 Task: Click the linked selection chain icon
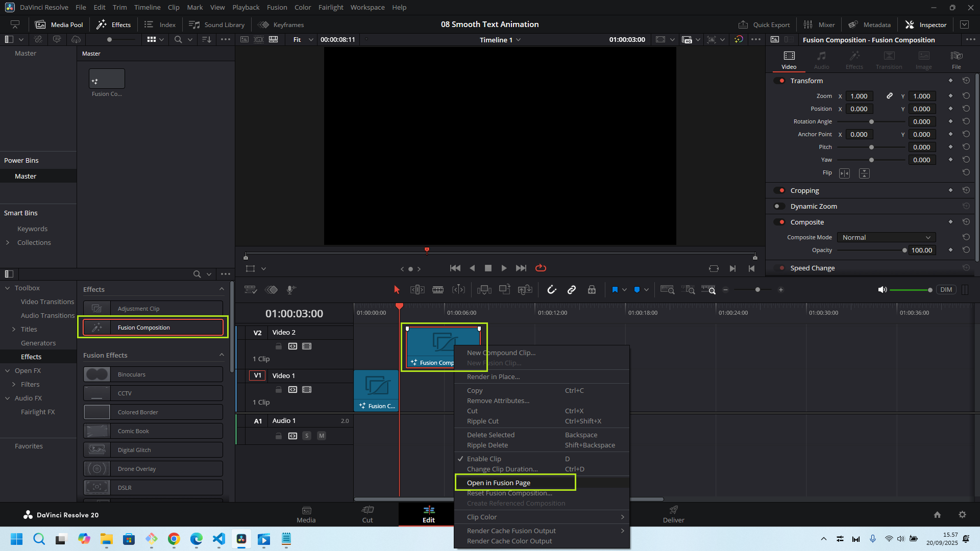(x=572, y=290)
